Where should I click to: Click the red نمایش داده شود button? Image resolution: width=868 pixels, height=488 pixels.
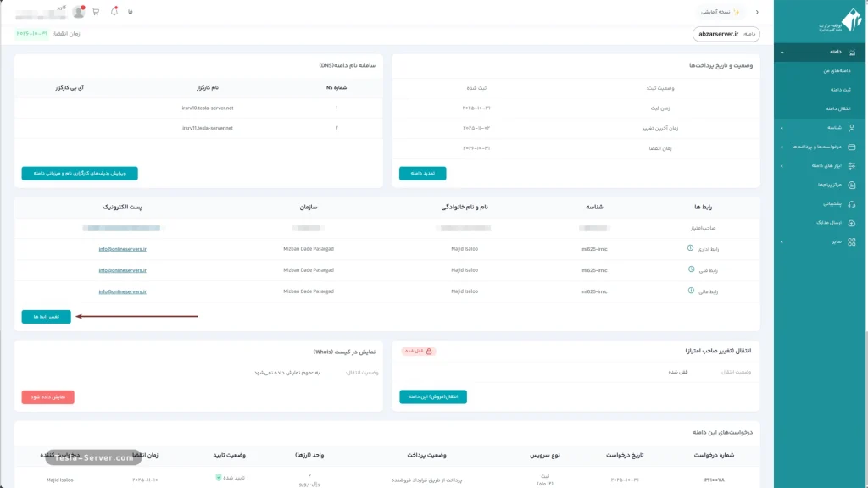pyautogui.click(x=48, y=396)
